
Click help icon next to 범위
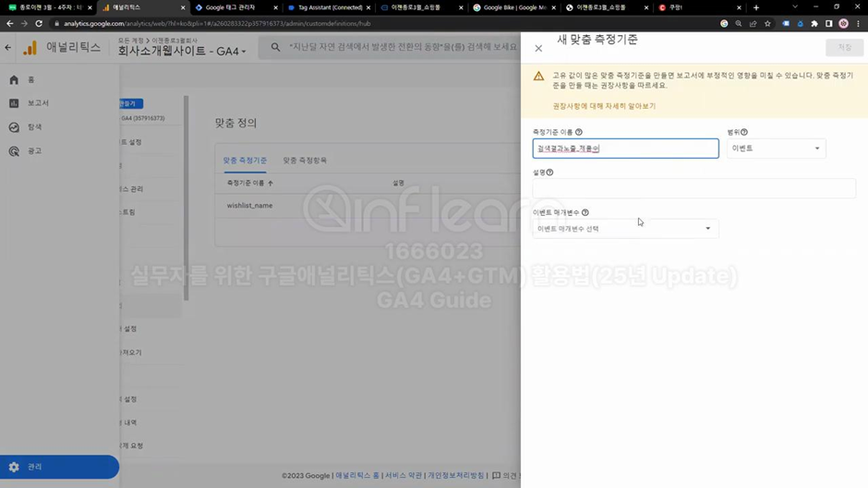(744, 132)
